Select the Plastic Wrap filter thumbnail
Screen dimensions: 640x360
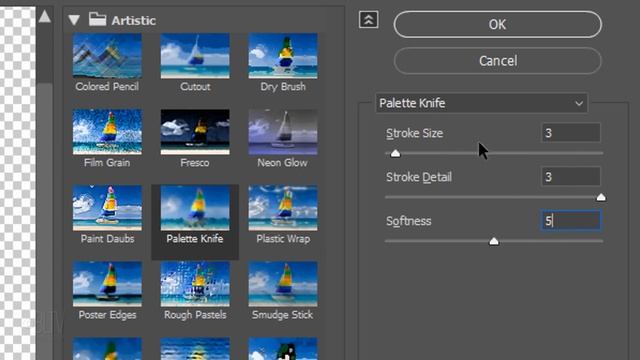coord(283,208)
